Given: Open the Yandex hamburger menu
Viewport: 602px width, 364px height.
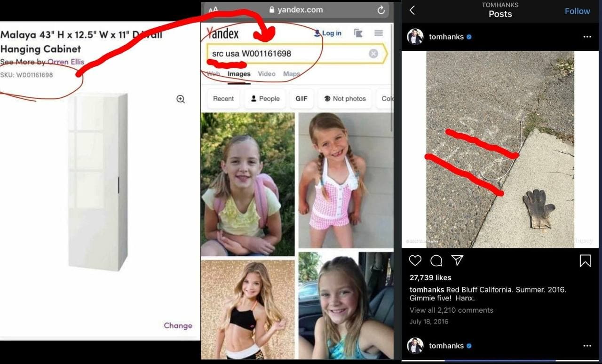Looking at the screenshot, I should [x=379, y=33].
